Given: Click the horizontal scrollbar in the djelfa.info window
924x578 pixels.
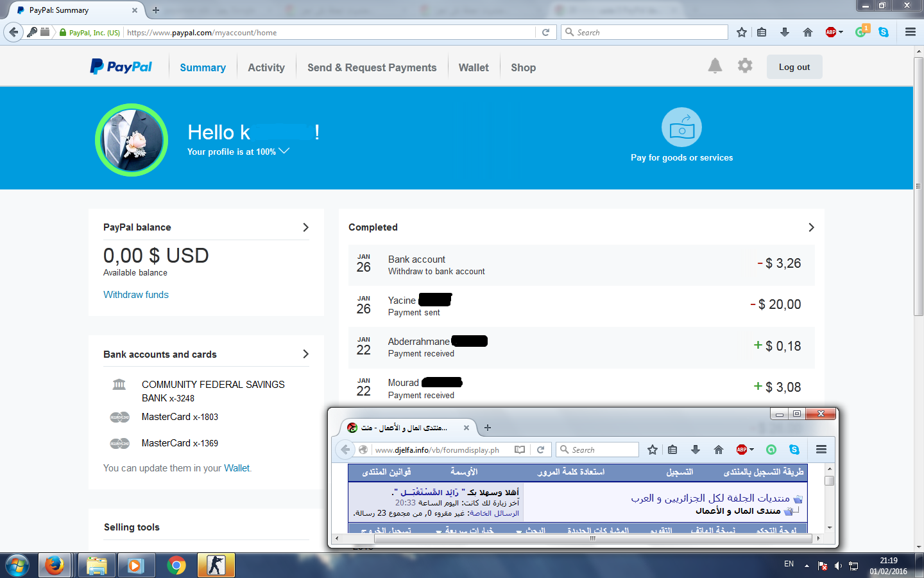Looking at the screenshot, I should click(594, 539).
